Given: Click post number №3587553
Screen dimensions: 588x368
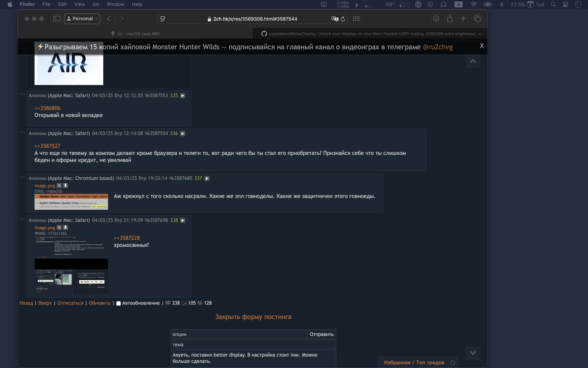Looking at the screenshot, I should click(157, 95).
